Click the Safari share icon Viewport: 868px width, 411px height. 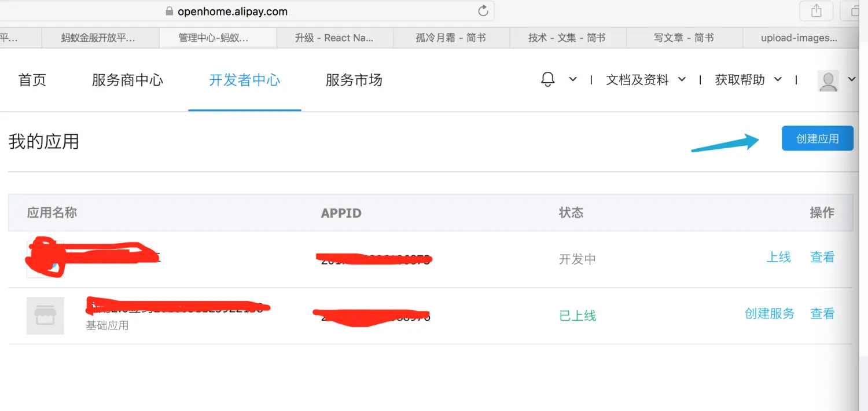[816, 11]
